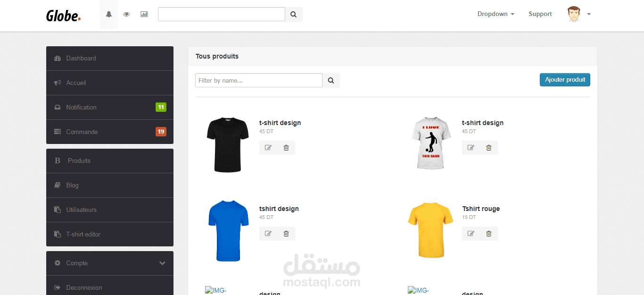The image size is (644, 295).
Task: Focus the top header search field
Action: coord(222,14)
